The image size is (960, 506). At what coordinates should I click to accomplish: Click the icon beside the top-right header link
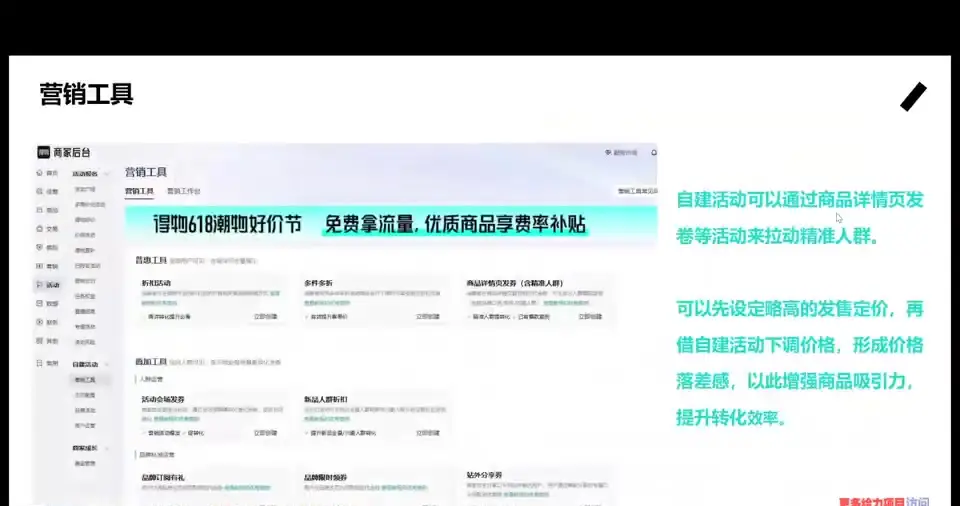607,153
